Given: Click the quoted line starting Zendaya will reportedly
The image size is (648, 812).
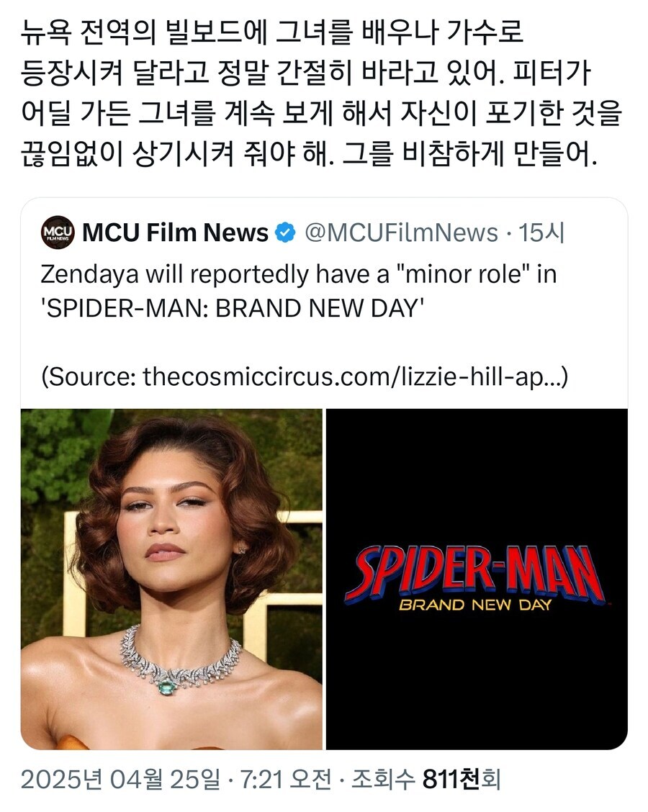Looking at the screenshot, I should click(x=299, y=274).
